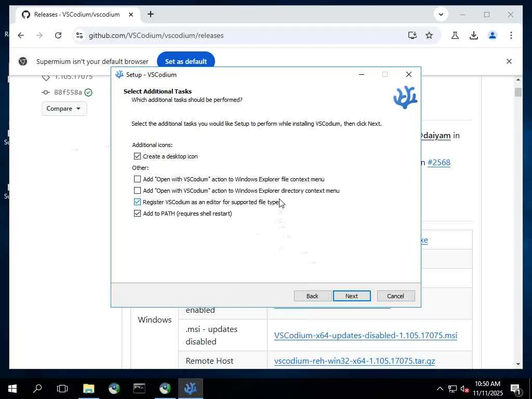The image size is (532, 399).
Task: Reload the GitHub releases page
Action: pos(58,35)
